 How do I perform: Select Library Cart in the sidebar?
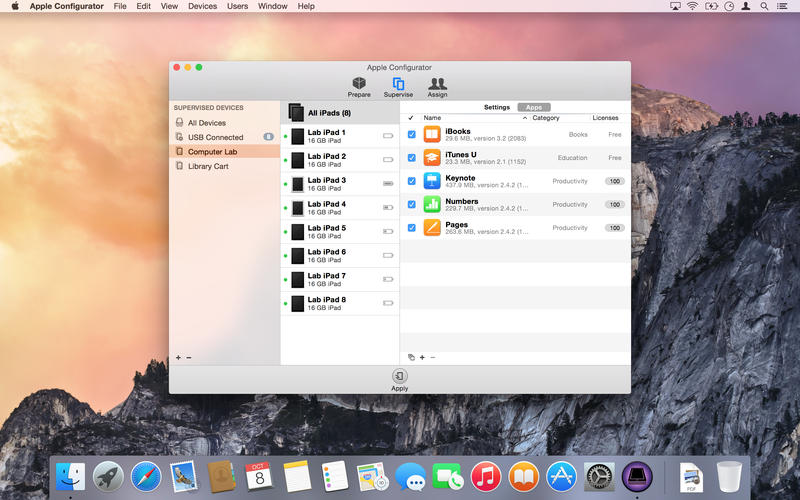click(208, 166)
